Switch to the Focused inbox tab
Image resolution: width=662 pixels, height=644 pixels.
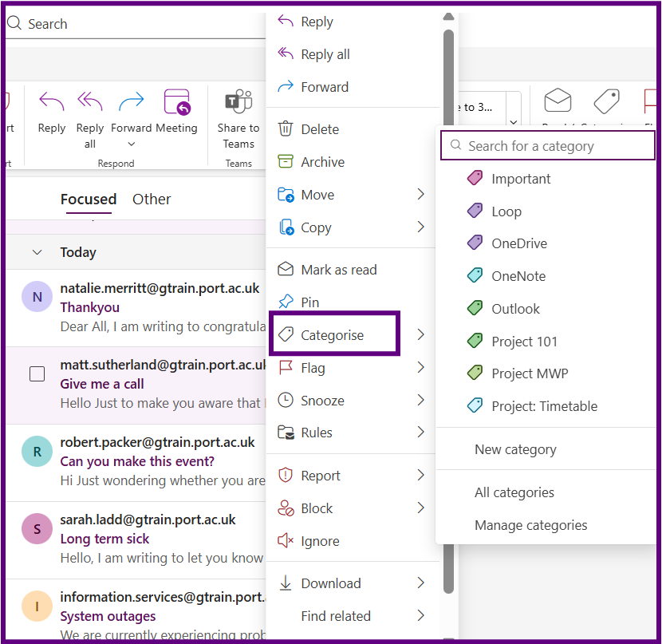pyautogui.click(x=89, y=200)
